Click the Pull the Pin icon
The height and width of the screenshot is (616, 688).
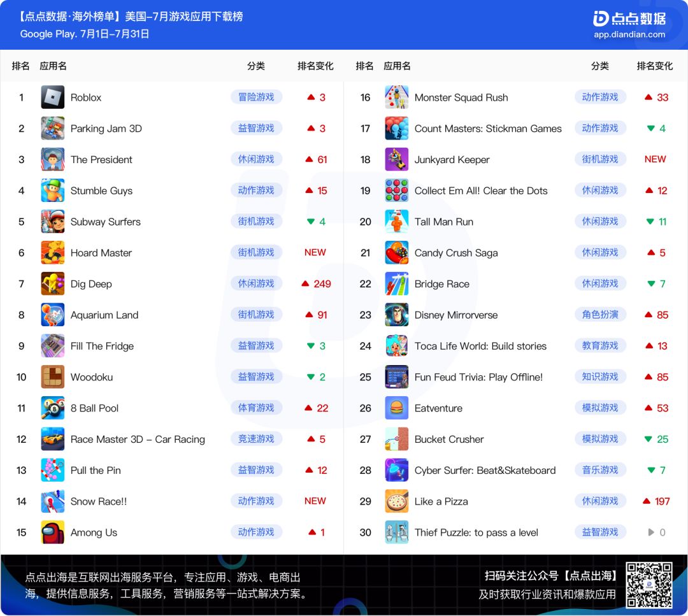click(53, 470)
